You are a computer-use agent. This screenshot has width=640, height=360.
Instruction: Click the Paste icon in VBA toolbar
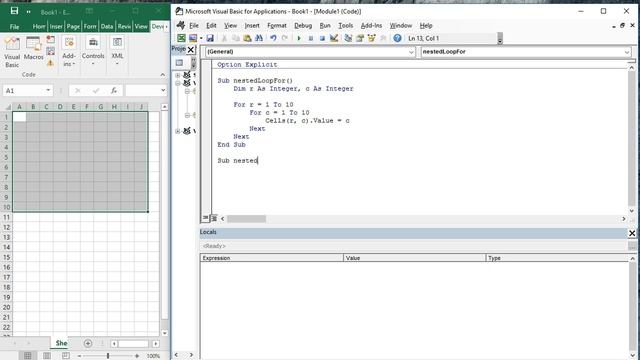(247, 38)
